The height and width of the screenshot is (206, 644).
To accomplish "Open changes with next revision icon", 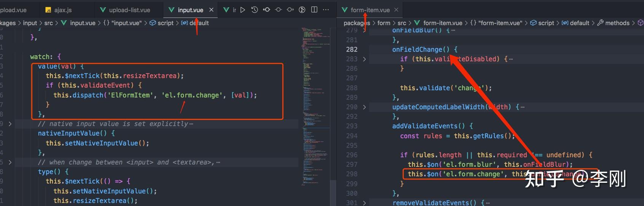I will (x=290, y=10).
